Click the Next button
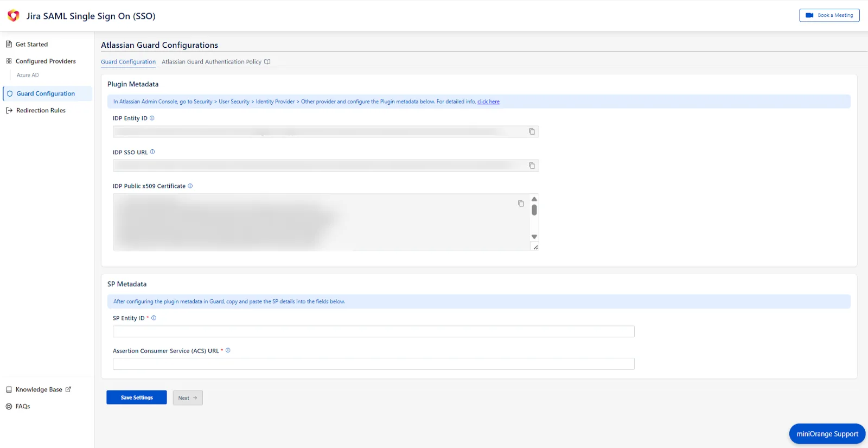Image resolution: width=868 pixels, height=448 pixels. click(x=188, y=398)
